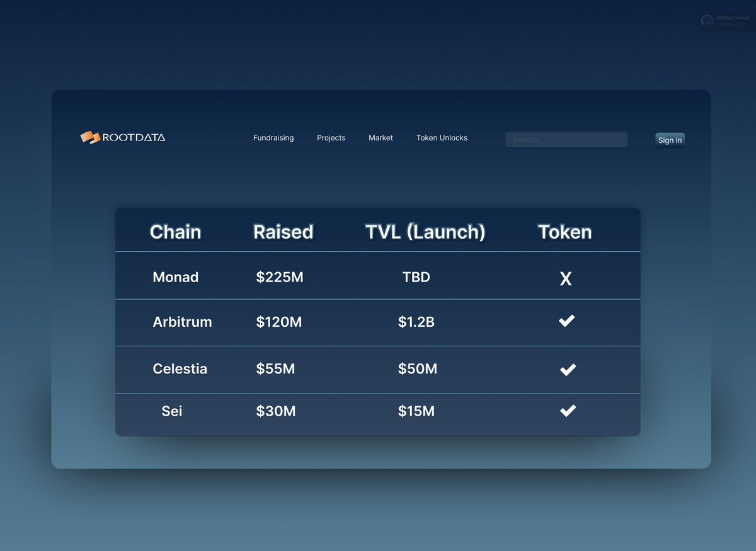Click the $55M raised value
This screenshot has height=551, width=756.
275,368
